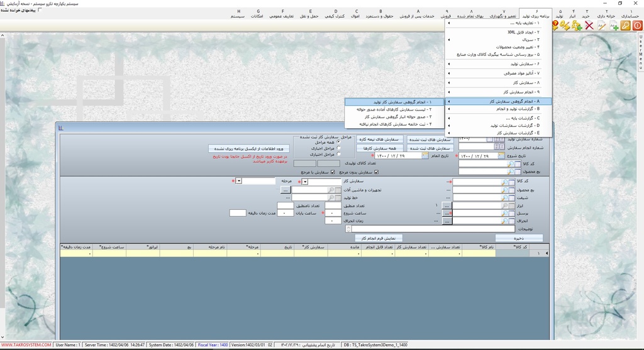Open the سفارش کار dropdown
The image size is (644, 350).
tap(305, 182)
